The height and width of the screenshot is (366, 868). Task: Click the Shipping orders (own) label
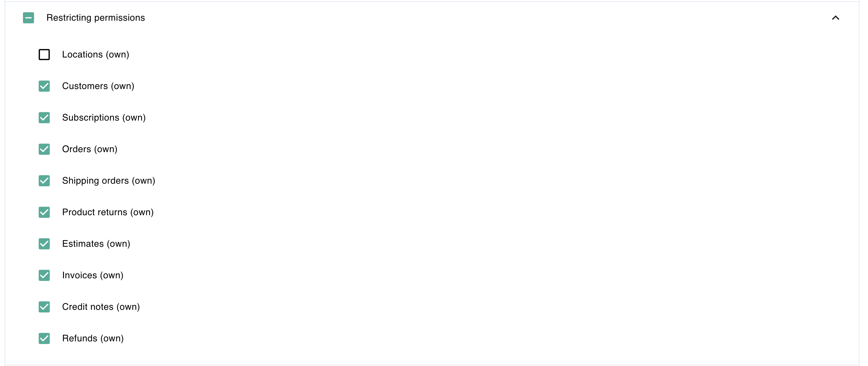click(x=108, y=181)
